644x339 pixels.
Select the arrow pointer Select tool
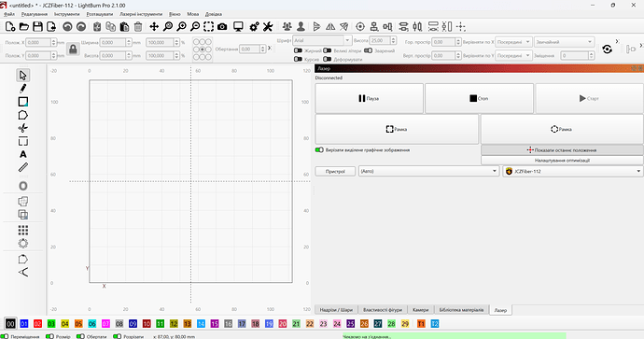coord(23,76)
